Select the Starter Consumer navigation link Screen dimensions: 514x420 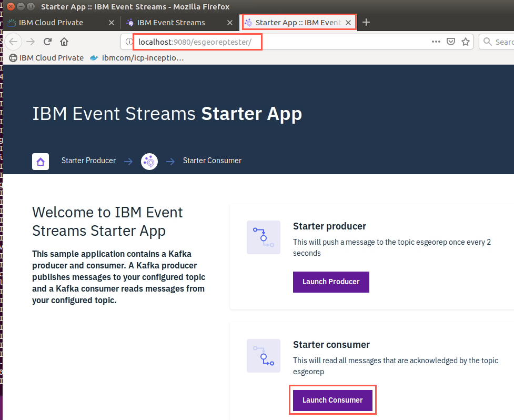[x=212, y=161]
